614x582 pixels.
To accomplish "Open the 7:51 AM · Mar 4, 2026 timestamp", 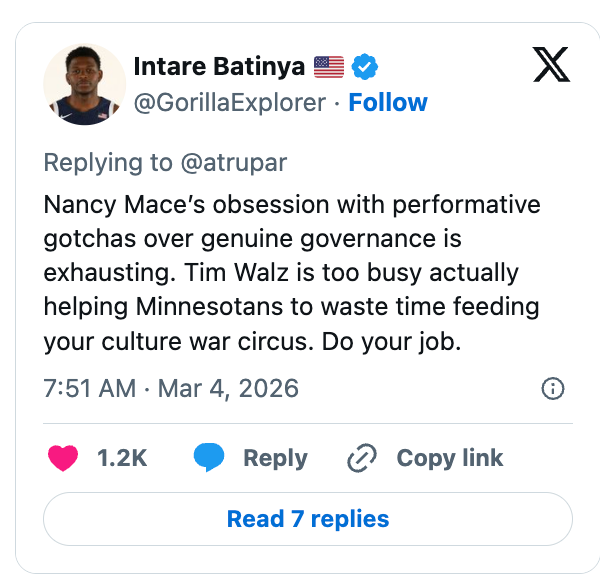I will (170, 388).
